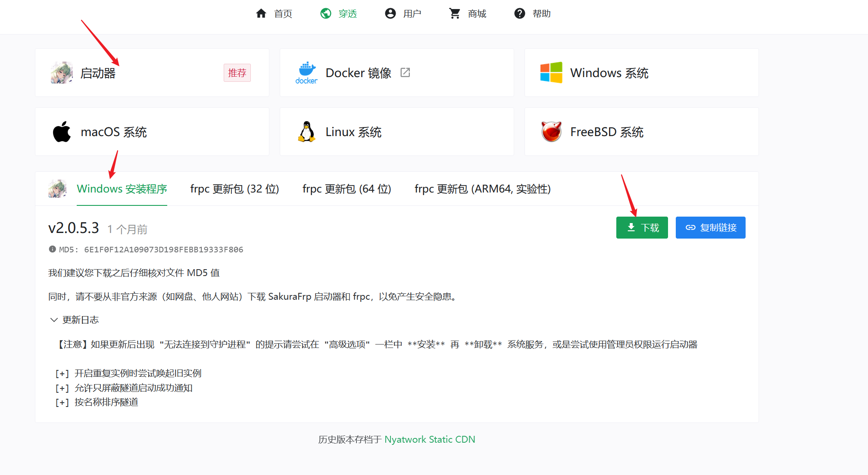Switch to frpc 更新包 (64 位) tab
868x475 pixels.
click(x=347, y=189)
